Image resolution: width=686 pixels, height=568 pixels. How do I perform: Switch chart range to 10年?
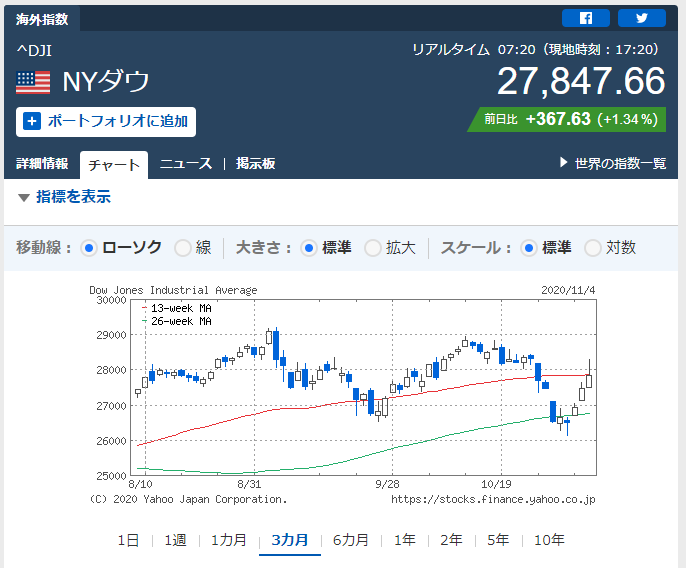click(549, 540)
